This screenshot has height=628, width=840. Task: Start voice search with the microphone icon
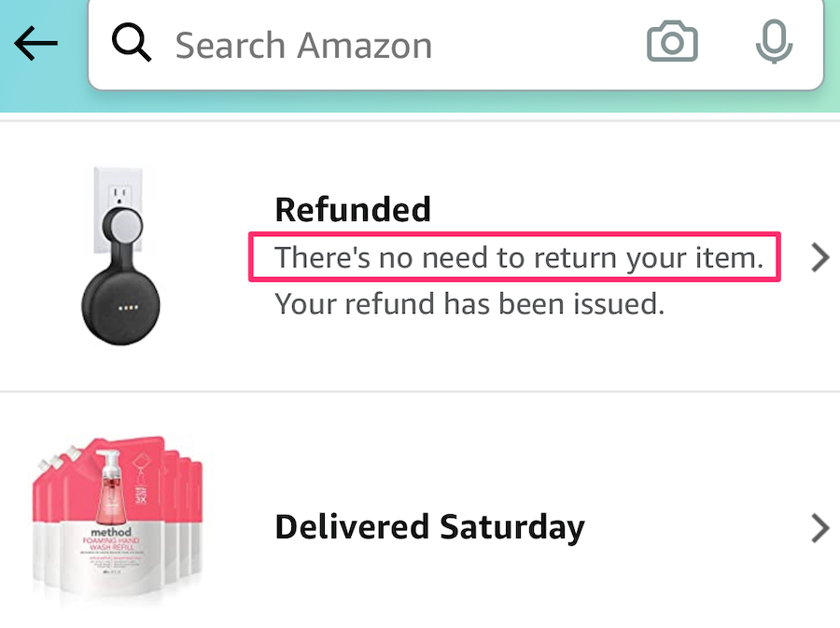point(774,43)
